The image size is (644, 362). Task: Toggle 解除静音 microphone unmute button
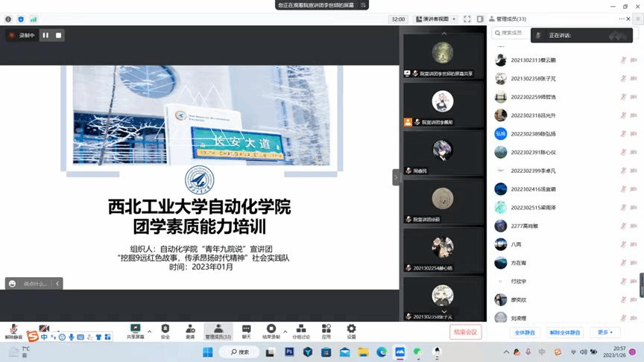click(x=13, y=330)
